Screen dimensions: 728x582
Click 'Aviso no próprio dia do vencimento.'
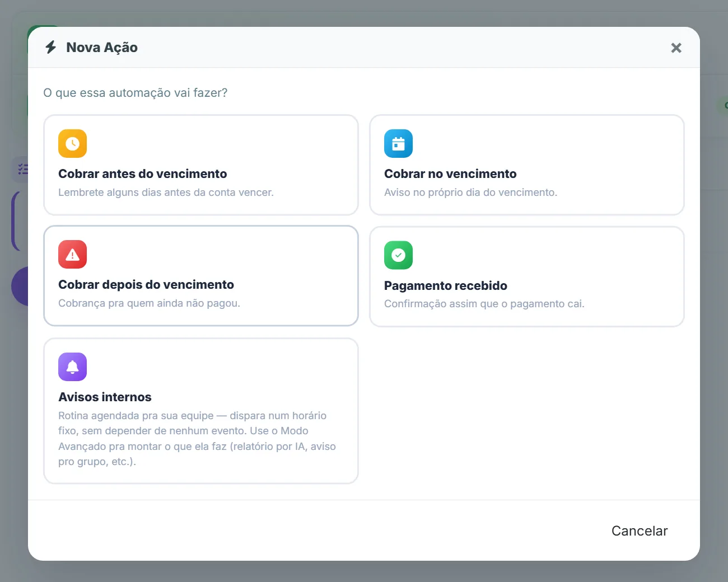tap(471, 192)
